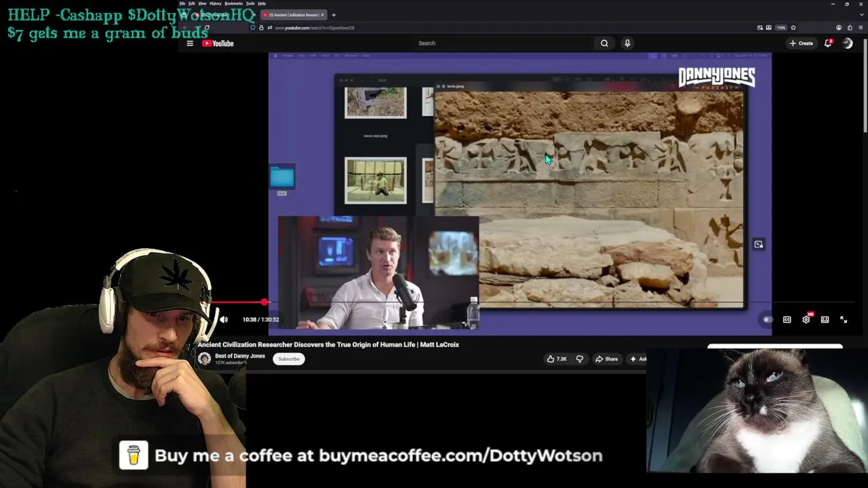Turn on subtitles with the CC button
Image resolution: width=868 pixels, height=488 pixels.
click(x=787, y=320)
